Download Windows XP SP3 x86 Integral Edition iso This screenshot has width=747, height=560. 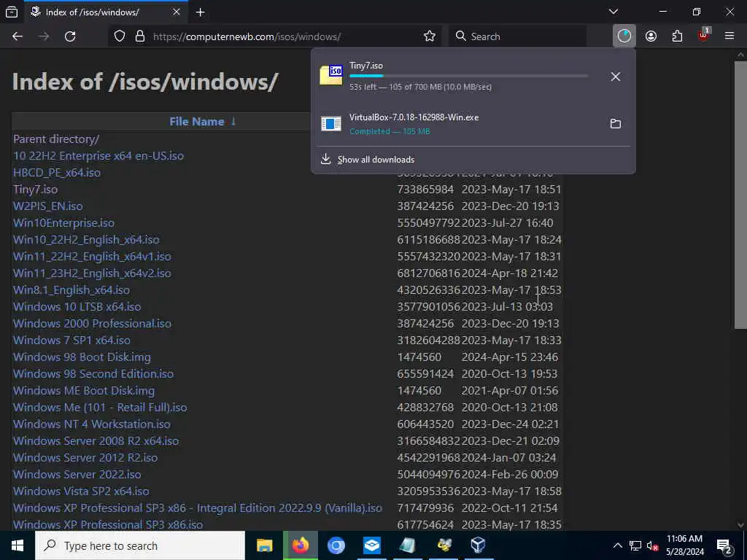click(198, 508)
